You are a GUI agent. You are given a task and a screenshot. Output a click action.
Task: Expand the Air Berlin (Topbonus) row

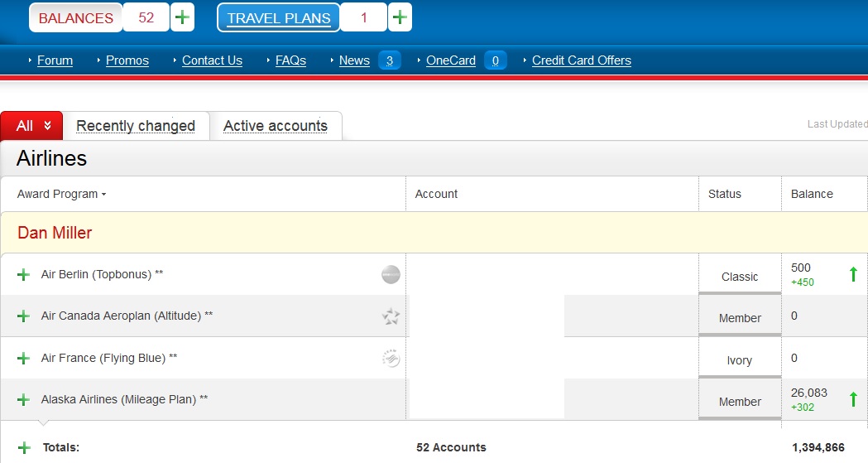(23, 275)
